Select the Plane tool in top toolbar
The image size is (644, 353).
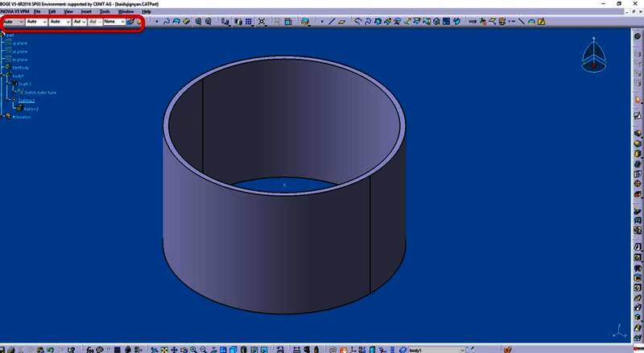click(342, 22)
